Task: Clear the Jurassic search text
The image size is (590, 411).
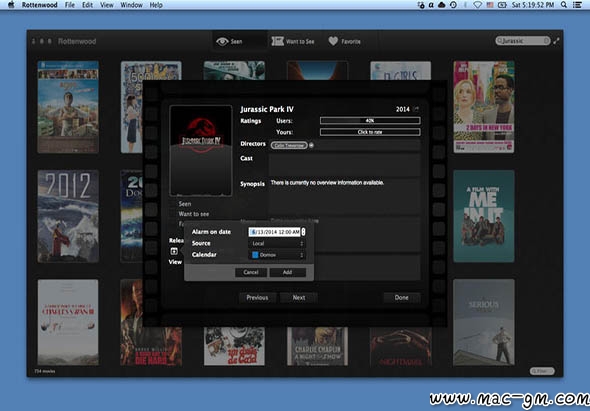Action: (546, 41)
